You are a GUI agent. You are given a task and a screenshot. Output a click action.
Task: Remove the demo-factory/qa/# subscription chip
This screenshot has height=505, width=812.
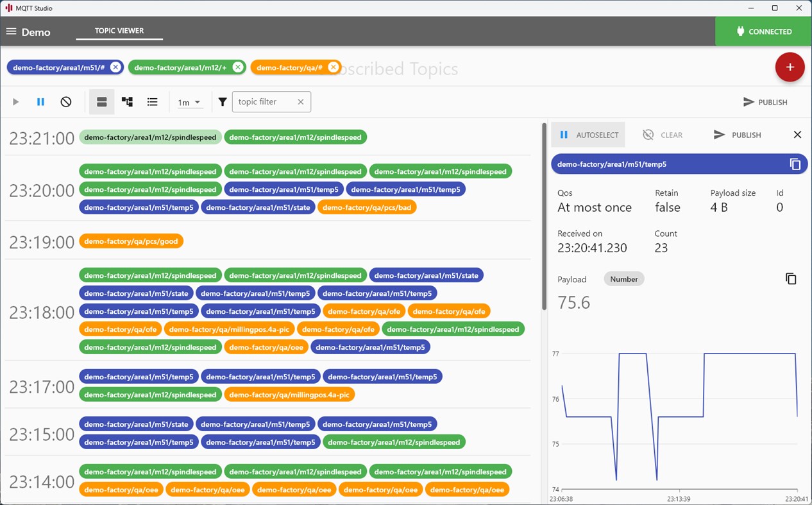click(334, 67)
